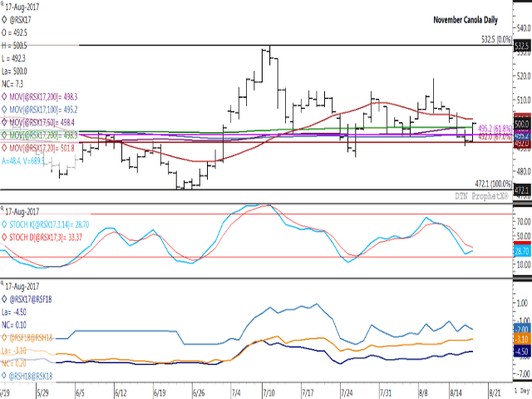
Task: Click the diamond marker beside @RSX17
Action: pyautogui.click(x=4, y=20)
